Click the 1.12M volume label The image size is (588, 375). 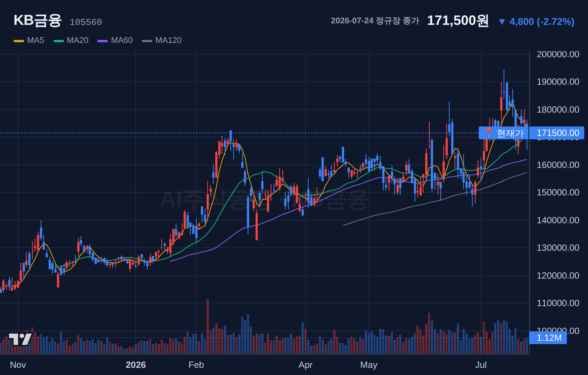[x=549, y=338]
